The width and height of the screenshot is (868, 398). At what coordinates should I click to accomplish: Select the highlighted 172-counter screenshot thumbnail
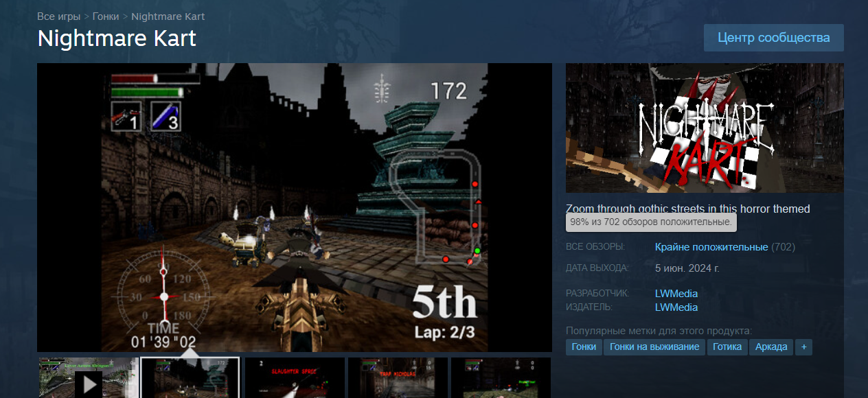click(190, 378)
